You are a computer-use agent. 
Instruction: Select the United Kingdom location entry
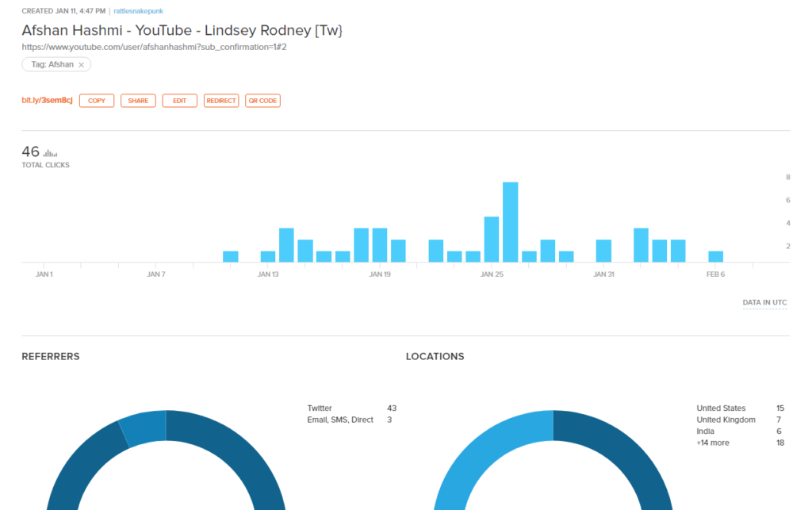point(739,420)
